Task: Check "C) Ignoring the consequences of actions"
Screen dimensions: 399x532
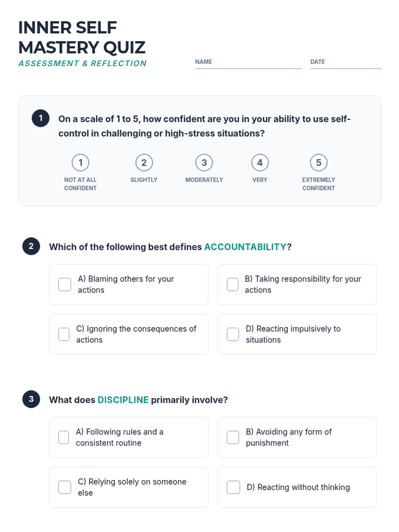Action: coord(64,334)
